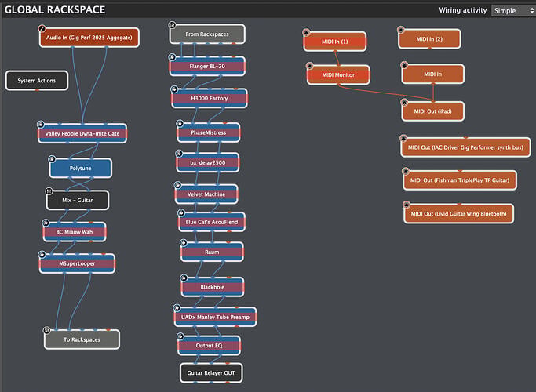Click the badge icon on Flanger BL-20

(x=172, y=57)
